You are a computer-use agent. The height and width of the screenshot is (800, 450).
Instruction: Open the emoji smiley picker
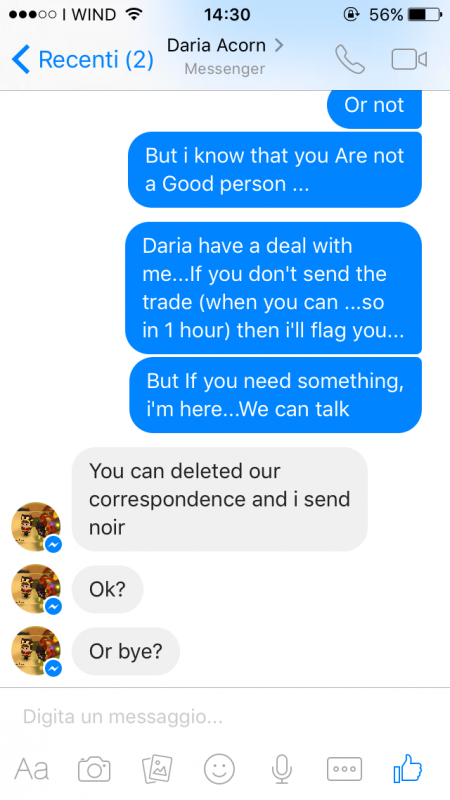219,769
